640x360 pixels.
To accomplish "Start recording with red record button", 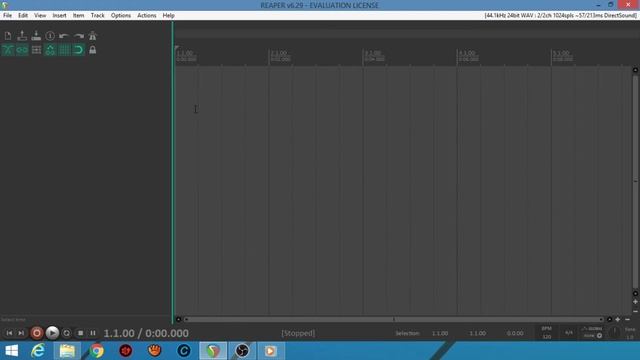I will [x=37, y=333].
